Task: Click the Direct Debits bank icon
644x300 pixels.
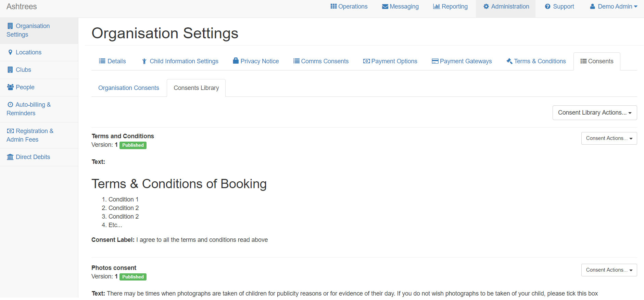Action: coord(10,157)
